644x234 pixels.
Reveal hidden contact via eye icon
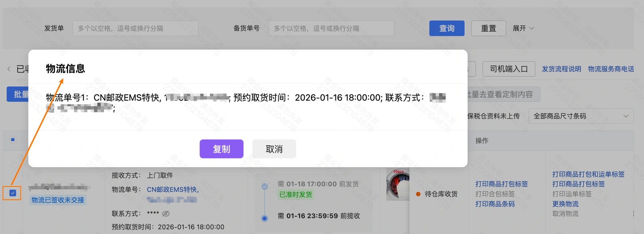coord(166,214)
